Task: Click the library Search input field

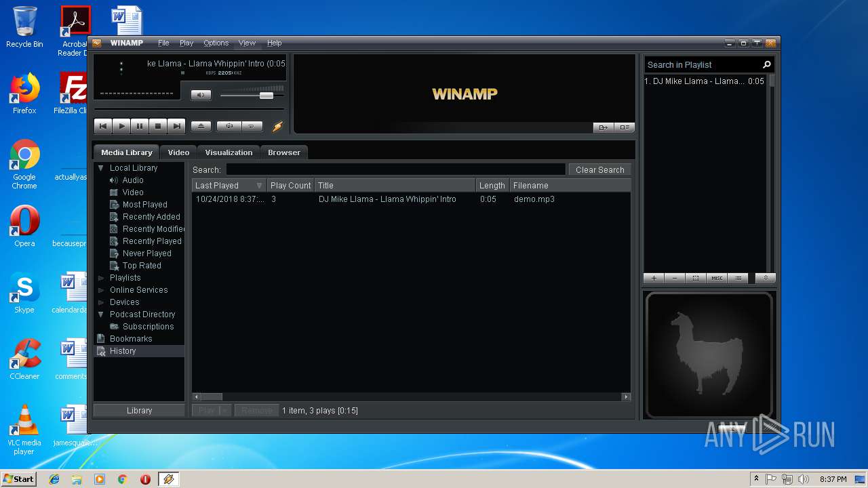Action: tap(395, 169)
